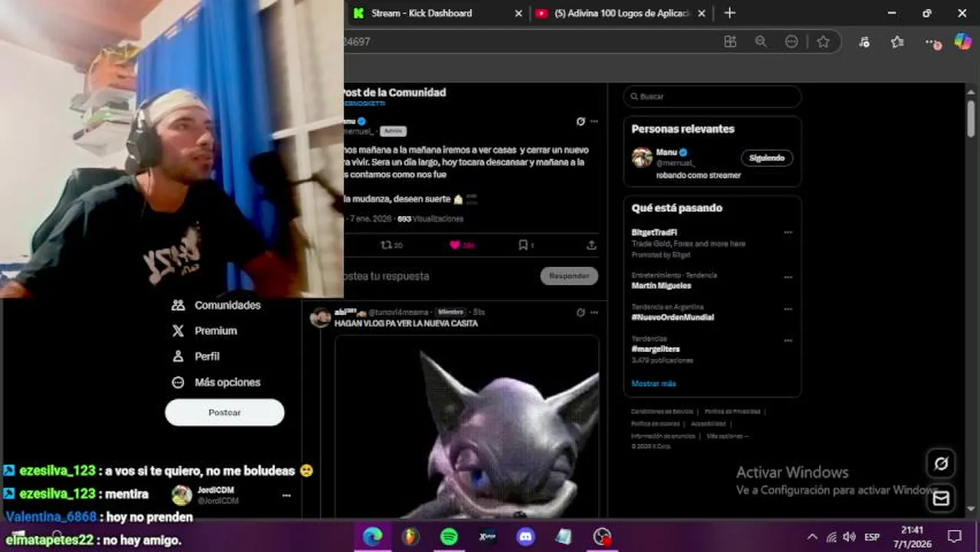
Task: Open the floating messages envelope button
Action: [941, 498]
